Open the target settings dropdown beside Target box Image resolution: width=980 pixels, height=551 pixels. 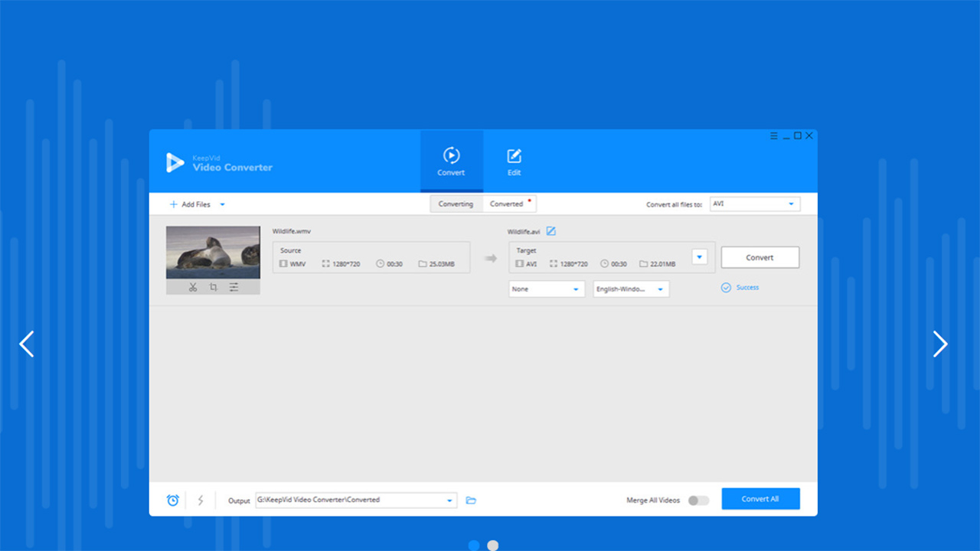pos(699,257)
